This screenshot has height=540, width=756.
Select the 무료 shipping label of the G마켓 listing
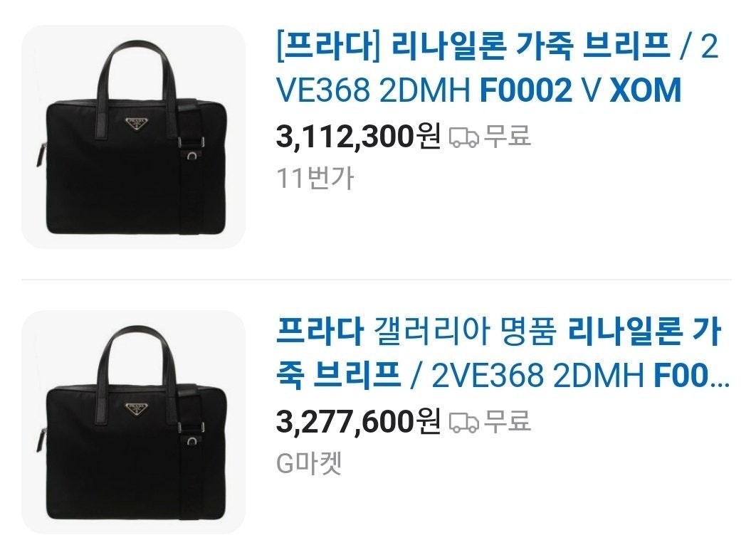tap(508, 421)
